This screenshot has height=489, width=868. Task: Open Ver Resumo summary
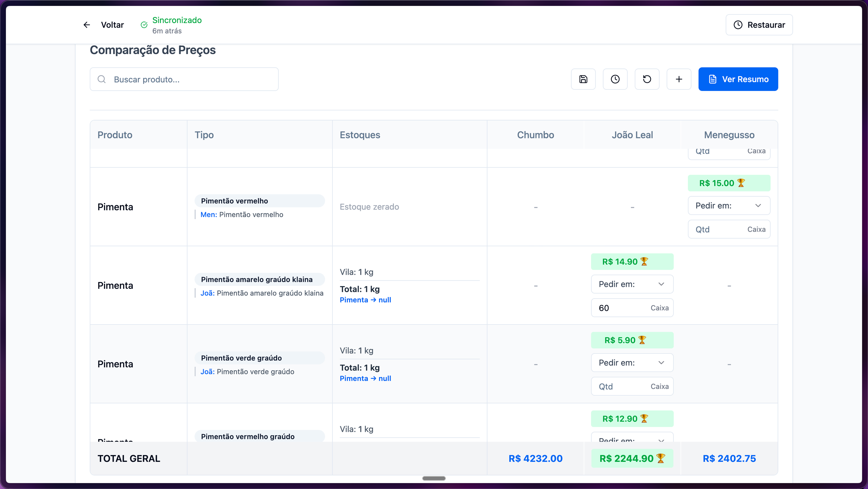738,79
